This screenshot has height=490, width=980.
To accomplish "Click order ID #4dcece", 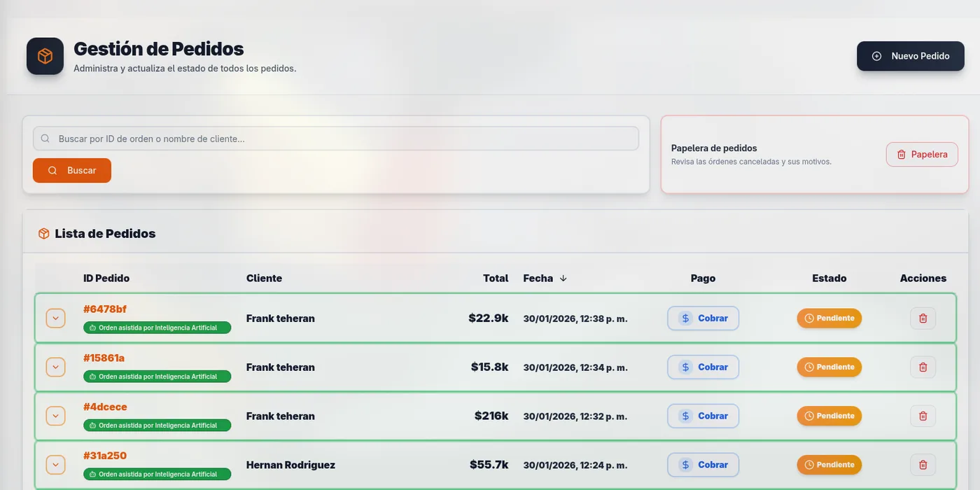I will click(105, 407).
